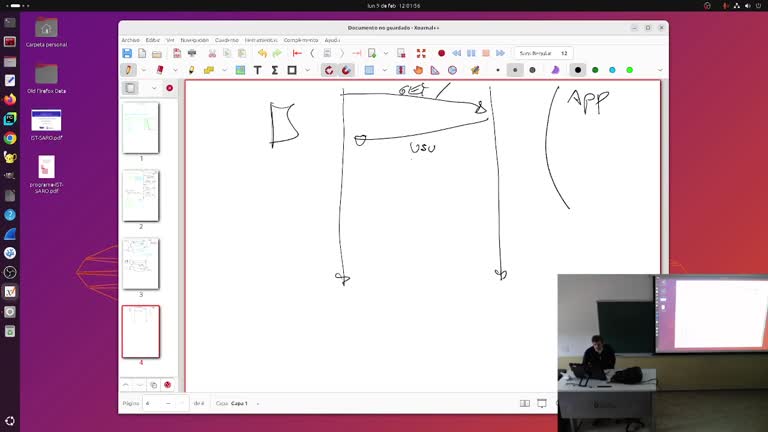This screenshot has height=432, width=768.
Task: Close the sidebar with red button
Action: tap(169, 88)
